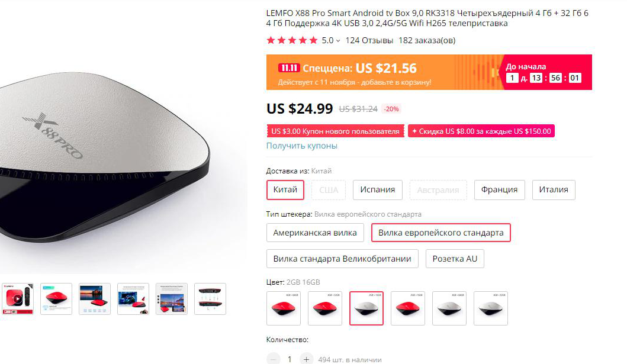Click the Скидка US $8.00 discount badge
The height and width of the screenshot is (364, 627).
pyautogui.click(x=481, y=131)
